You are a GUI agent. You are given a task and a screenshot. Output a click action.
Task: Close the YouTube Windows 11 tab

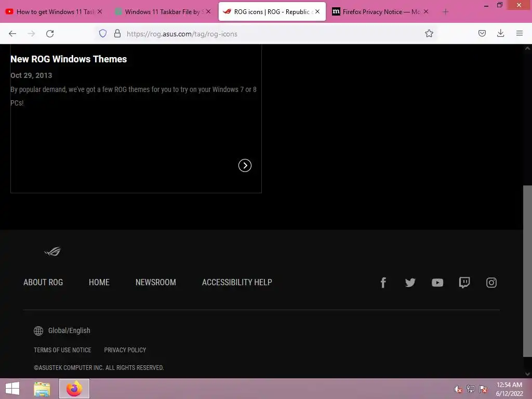point(100,11)
